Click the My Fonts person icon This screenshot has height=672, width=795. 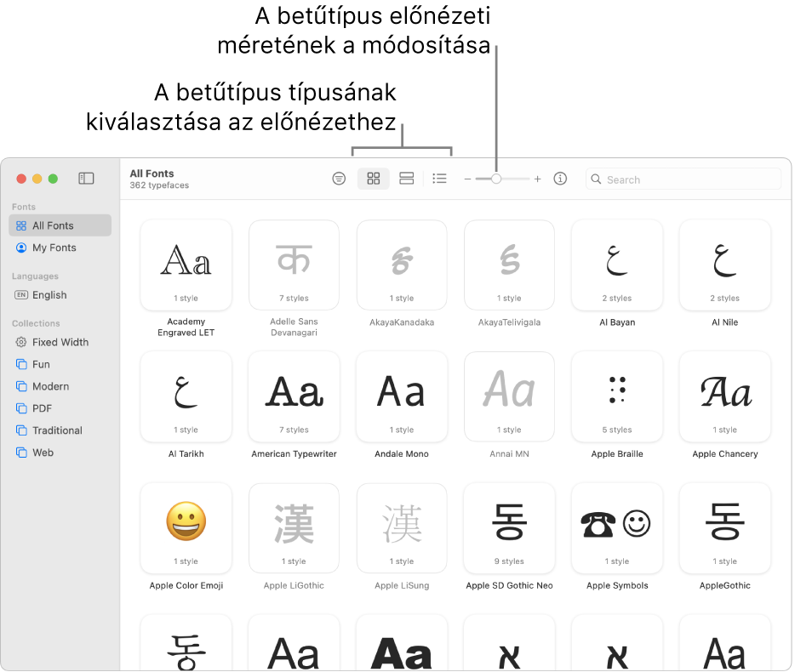pos(21,248)
